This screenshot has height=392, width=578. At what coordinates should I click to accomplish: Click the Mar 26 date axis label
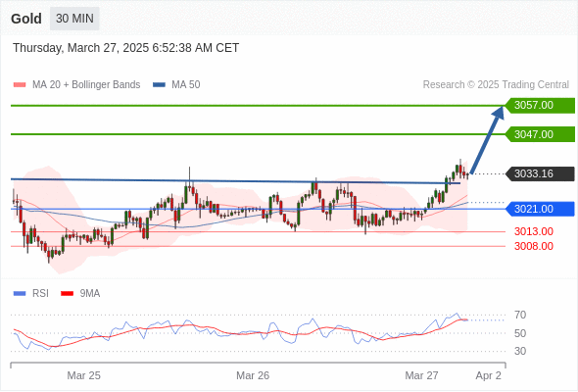click(x=253, y=375)
